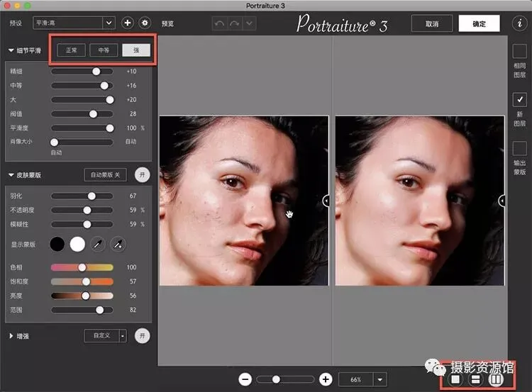Open the info (i) button
Viewport: 532px width, 392px height.
pos(519,23)
